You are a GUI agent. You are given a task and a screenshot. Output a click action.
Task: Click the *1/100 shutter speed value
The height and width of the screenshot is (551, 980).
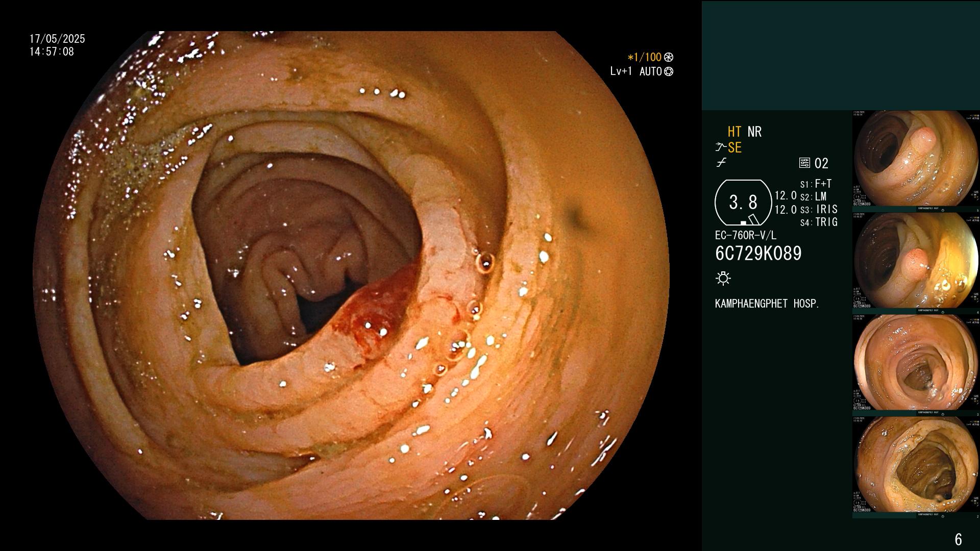click(644, 58)
